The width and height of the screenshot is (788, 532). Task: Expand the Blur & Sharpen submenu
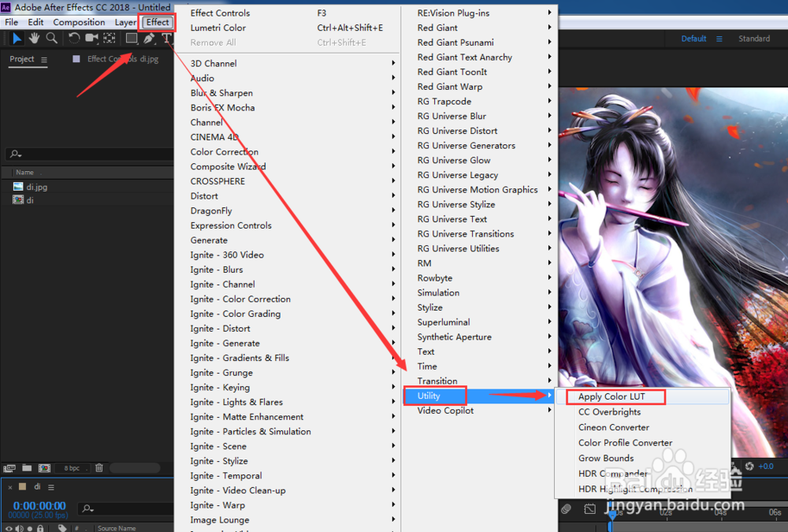(292, 93)
